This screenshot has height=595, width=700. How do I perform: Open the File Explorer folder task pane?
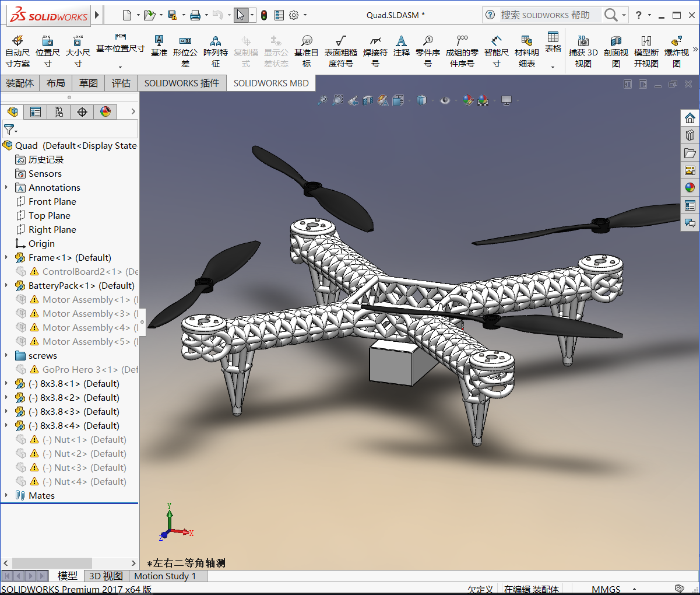coord(690,153)
